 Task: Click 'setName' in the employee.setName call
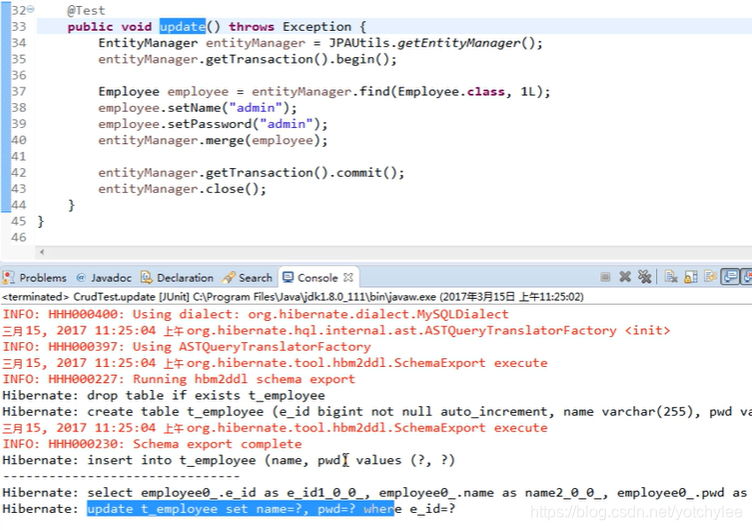(194, 108)
